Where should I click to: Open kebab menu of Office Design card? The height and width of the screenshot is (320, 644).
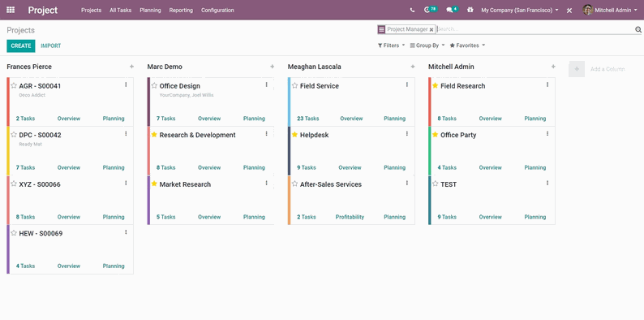[266, 84]
